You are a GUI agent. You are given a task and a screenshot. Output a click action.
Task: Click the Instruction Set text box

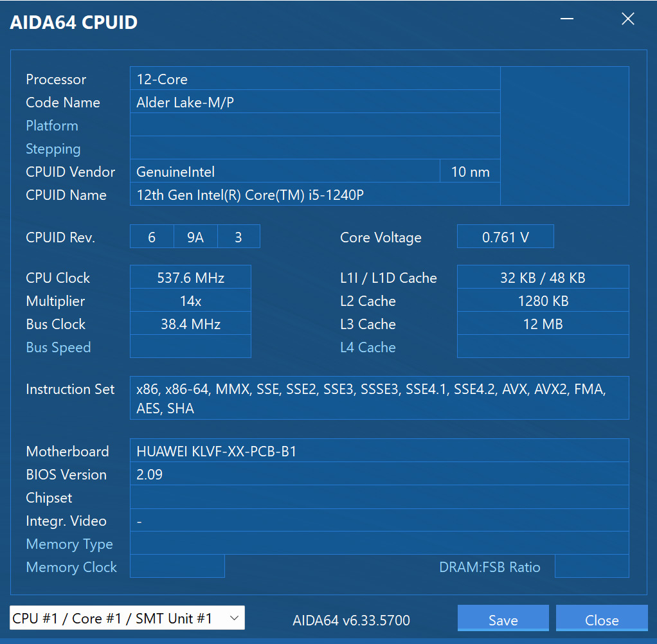[379, 398]
